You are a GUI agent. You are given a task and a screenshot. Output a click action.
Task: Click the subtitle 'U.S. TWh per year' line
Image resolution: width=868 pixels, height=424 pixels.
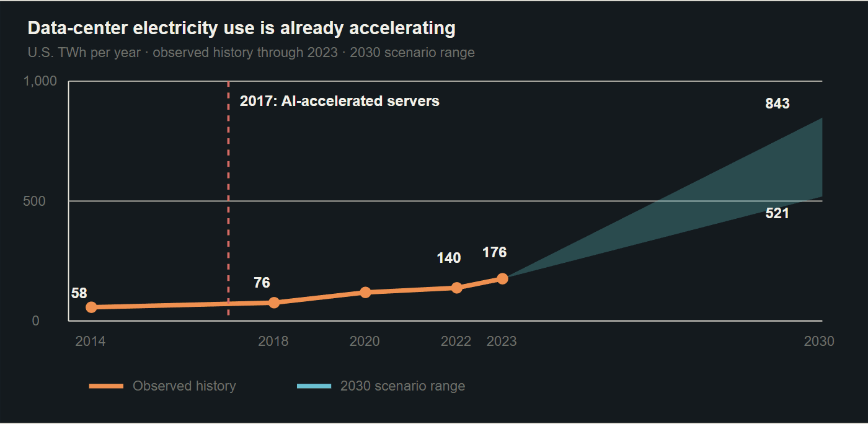[251, 52]
